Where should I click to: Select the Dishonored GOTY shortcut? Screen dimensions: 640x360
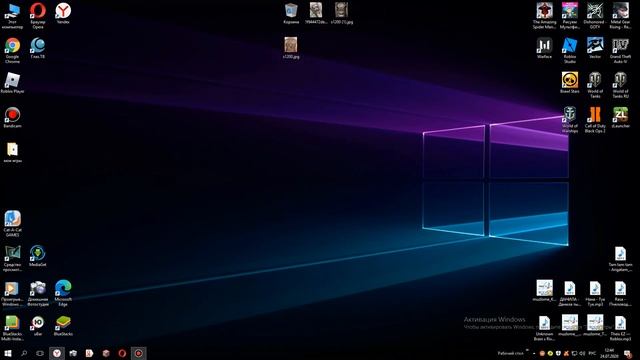(x=595, y=16)
